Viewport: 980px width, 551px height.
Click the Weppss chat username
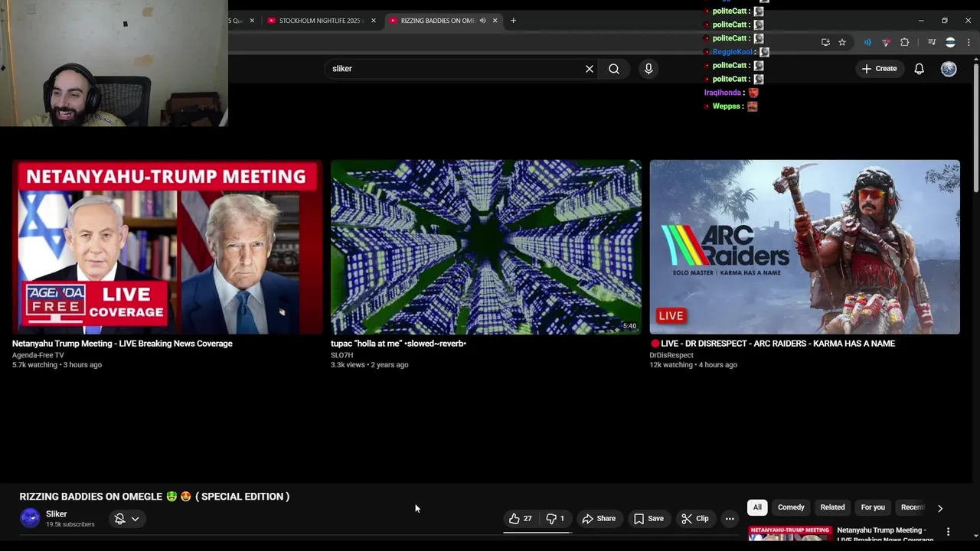click(727, 106)
